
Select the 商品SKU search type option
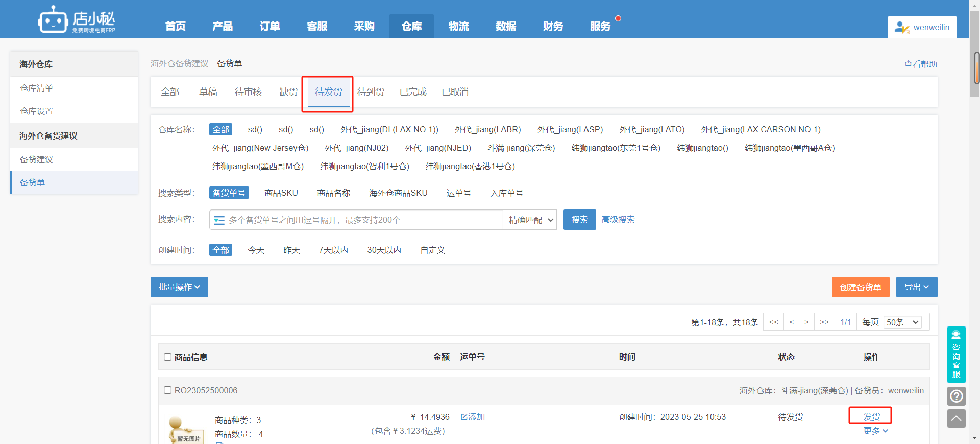pyautogui.click(x=281, y=193)
